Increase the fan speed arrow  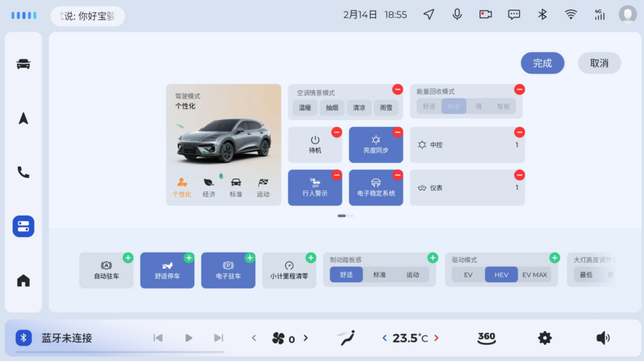[306, 338]
